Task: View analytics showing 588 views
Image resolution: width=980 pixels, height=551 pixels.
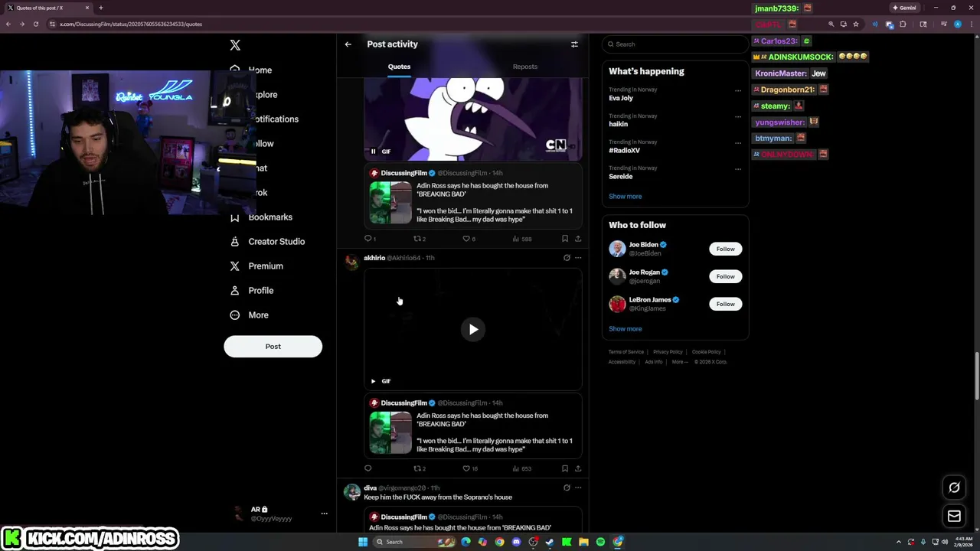Action: (522, 239)
